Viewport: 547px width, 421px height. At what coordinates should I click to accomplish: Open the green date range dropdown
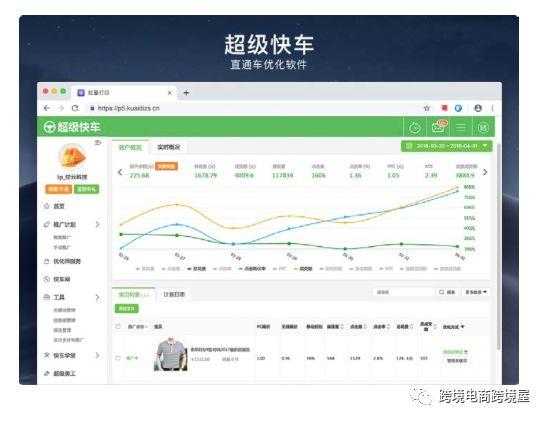point(447,146)
